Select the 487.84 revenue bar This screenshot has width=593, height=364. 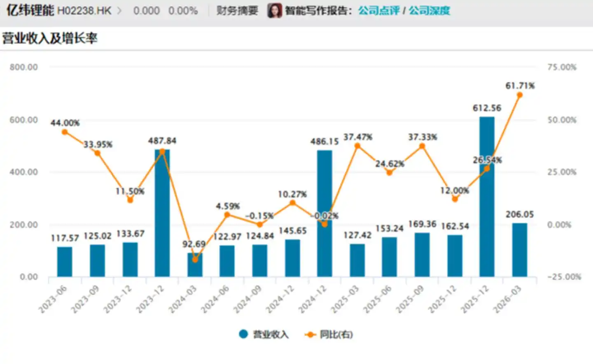[x=162, y=213]
